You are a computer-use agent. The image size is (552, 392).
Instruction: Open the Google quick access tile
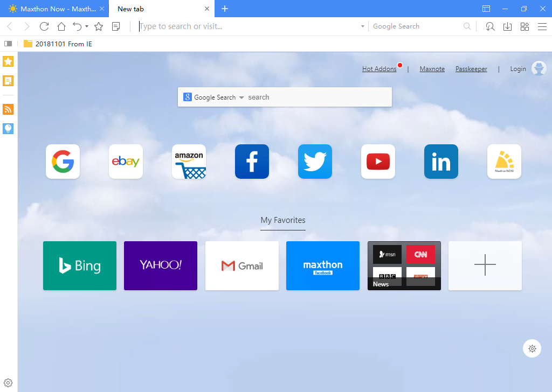point(63,162)
